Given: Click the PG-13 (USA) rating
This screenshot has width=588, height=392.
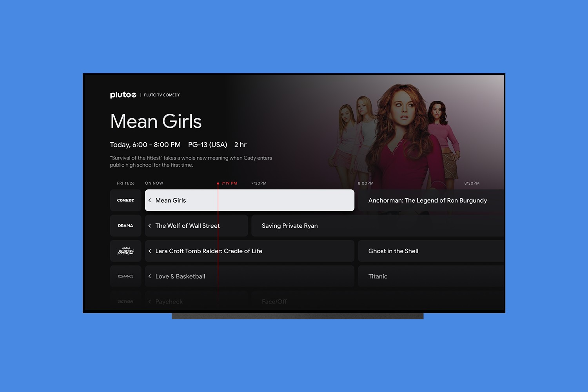Looking at the screenshot, I should point(208,145).
